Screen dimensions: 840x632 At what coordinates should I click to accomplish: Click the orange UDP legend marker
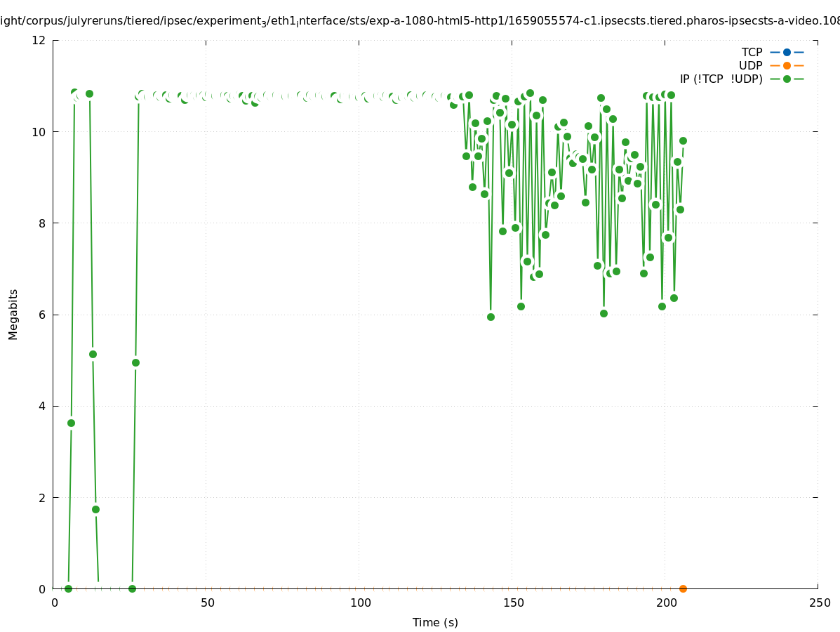click(x=787, y=65)
